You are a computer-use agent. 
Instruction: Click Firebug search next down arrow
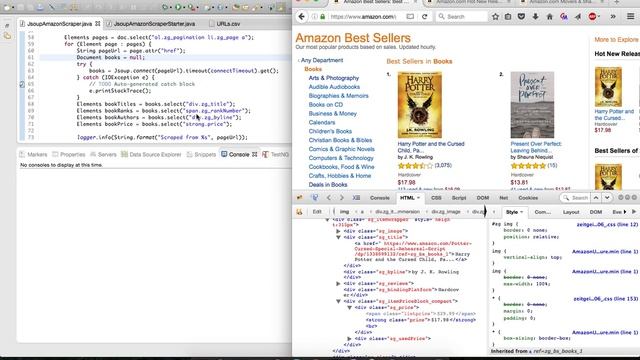(607, 198)
